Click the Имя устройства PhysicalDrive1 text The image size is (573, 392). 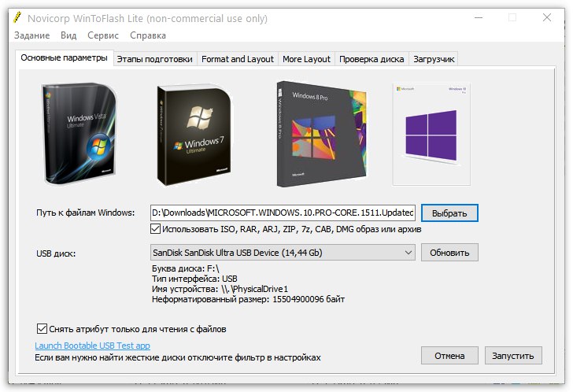220,289
